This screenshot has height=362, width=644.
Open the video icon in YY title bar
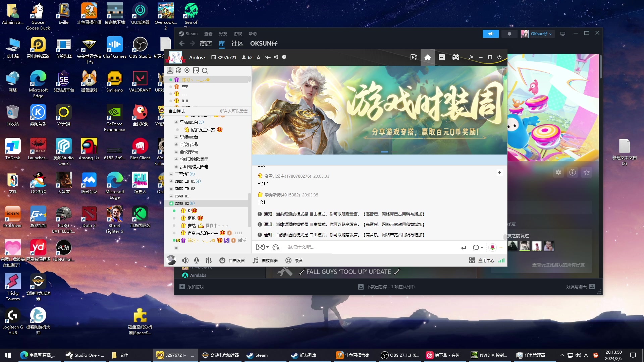pyautogui.click(x=414, y=57)
